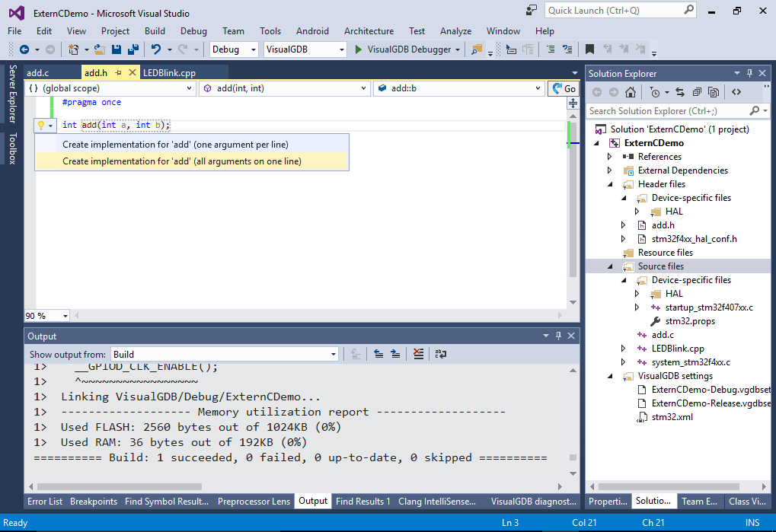
Task: Open the VisualGDB platform dropdown
Action: tap(305, 49)
